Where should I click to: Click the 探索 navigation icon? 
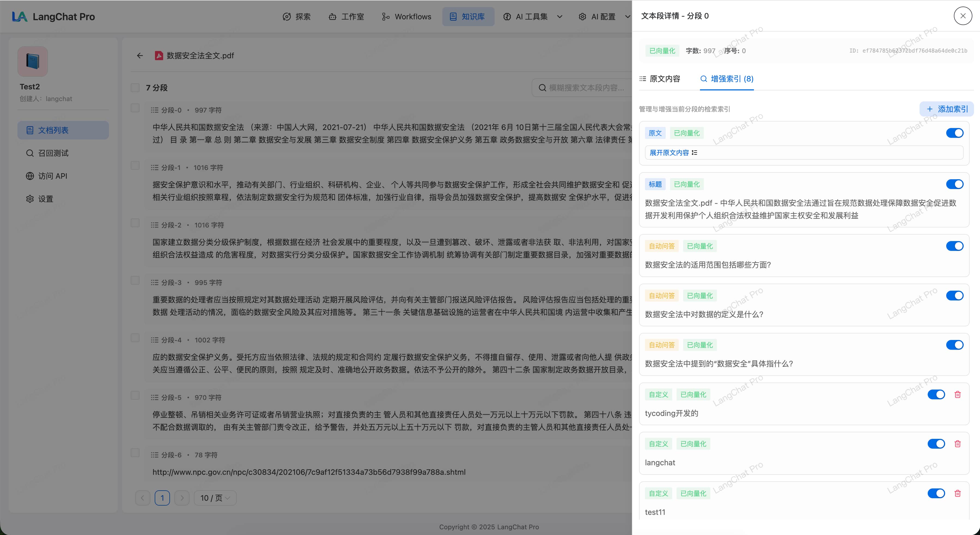click(287, 16)
